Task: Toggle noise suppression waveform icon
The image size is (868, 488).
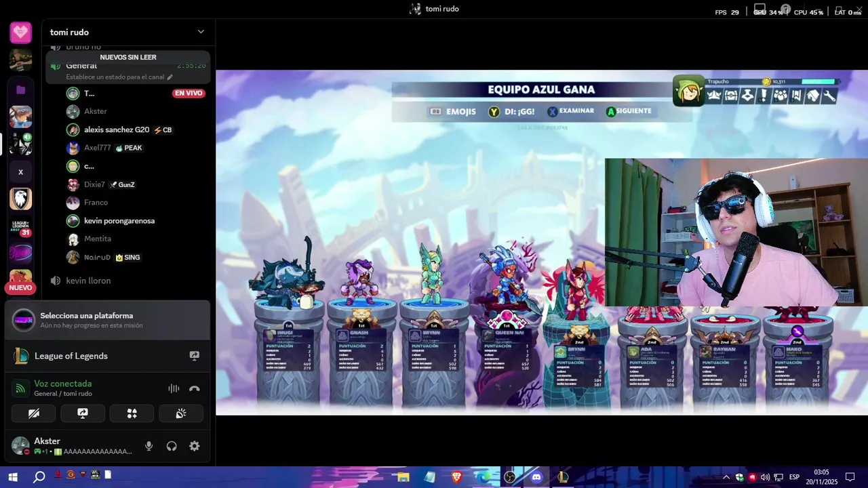Action: 174,388
